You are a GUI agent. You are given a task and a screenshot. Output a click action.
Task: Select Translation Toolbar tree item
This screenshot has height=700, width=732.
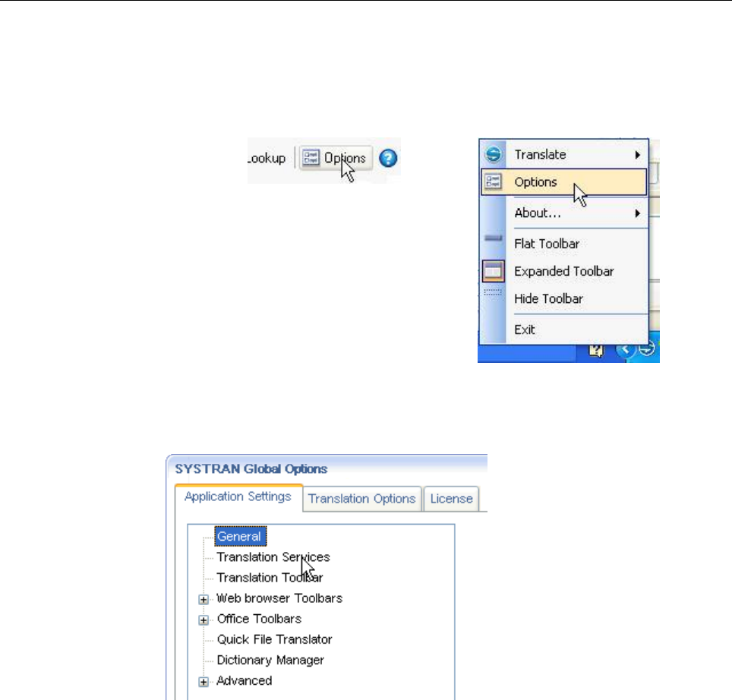(270, 578)
